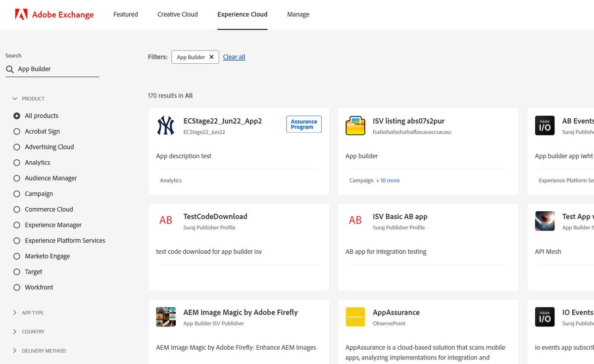Click the Adobe I/O icon for AB Events

[544, 126]
